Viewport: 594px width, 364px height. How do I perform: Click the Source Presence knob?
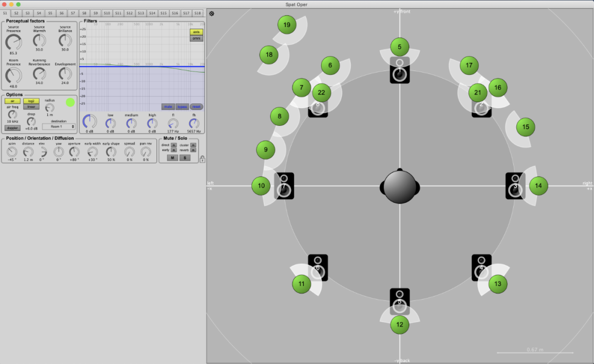13,42
